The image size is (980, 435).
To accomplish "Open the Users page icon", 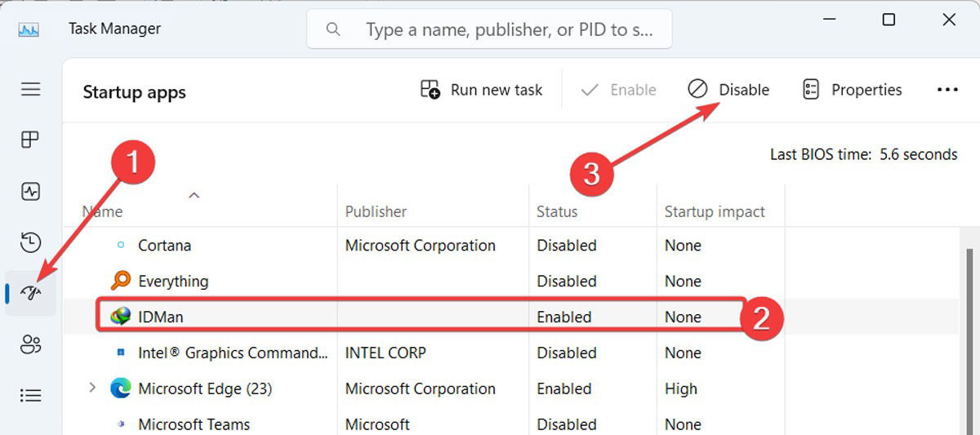I will [x=31, y=344].
